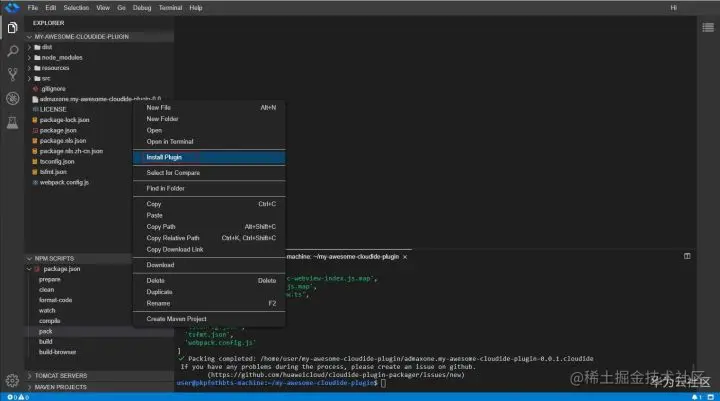
Task: Open the File menu
Action: pos(33,8)
